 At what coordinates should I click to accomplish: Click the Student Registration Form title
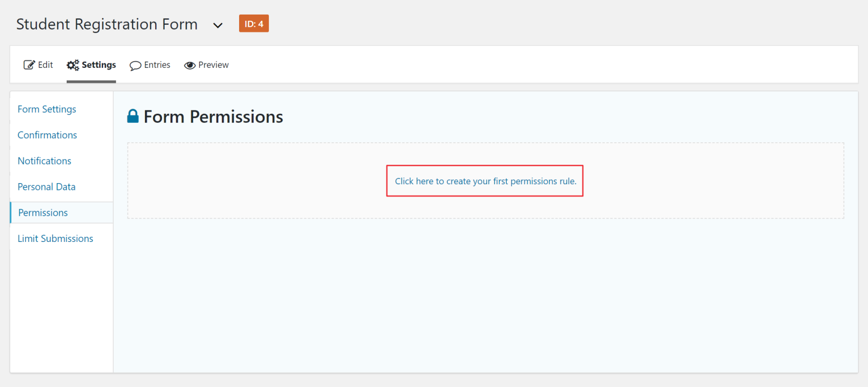(x=107, y=24)
